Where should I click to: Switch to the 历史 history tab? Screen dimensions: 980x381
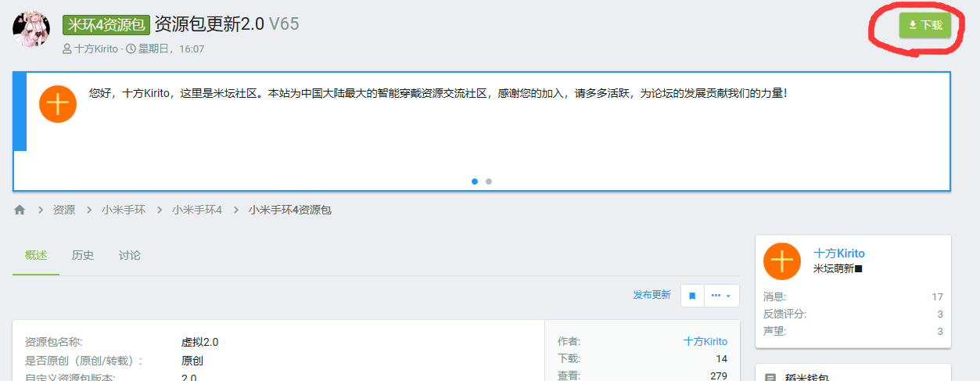pyautogui.click(x=83, y=256)
